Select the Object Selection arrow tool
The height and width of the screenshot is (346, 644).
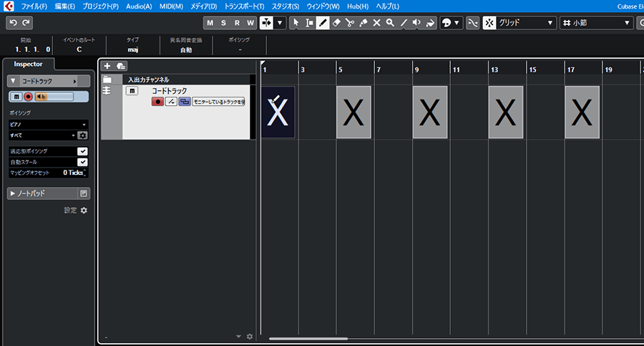[x=296, y=23]
